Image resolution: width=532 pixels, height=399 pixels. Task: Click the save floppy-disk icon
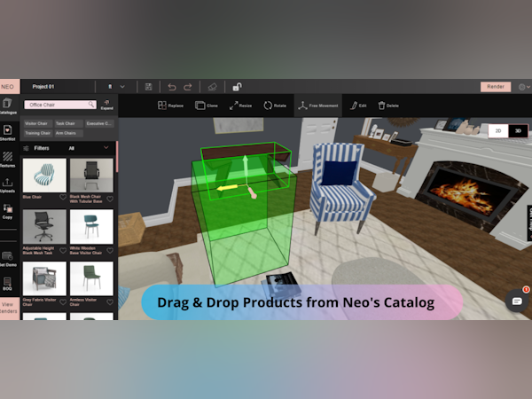[148, 87]
